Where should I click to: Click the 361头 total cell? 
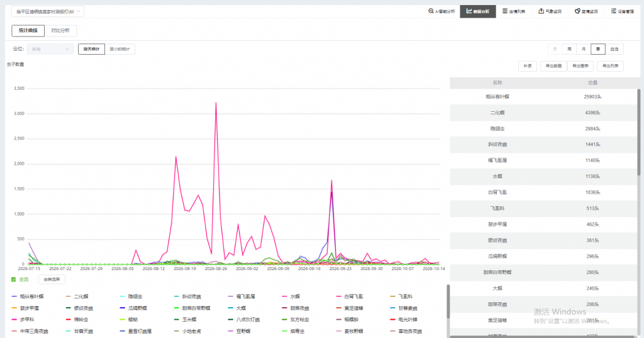click(592, 241)
